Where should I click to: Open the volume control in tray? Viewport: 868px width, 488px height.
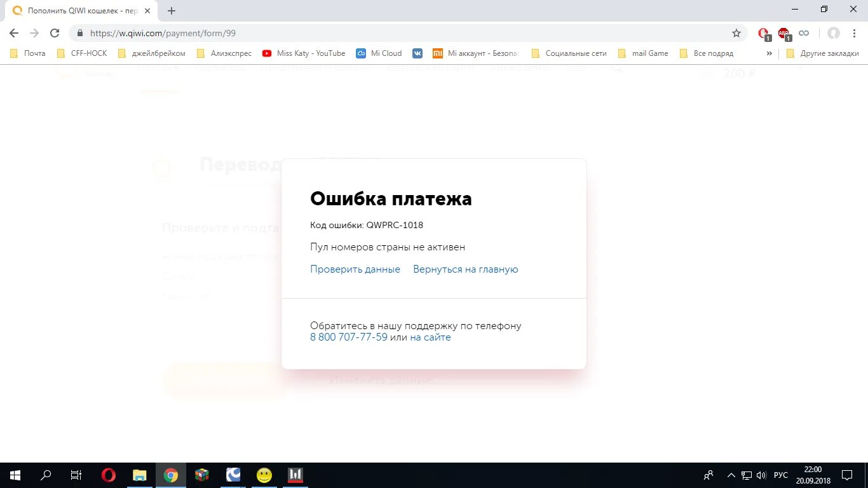pos(761,475)
